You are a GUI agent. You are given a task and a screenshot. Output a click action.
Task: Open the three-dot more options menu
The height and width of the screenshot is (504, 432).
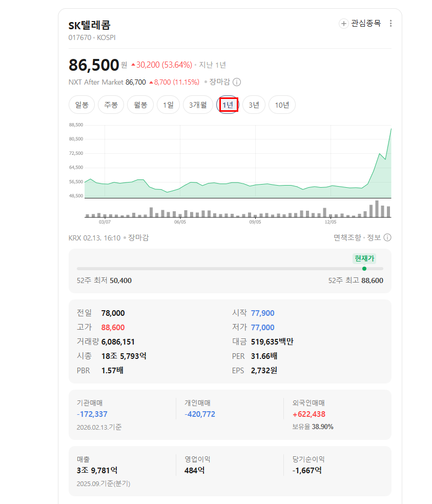point(390,24)
